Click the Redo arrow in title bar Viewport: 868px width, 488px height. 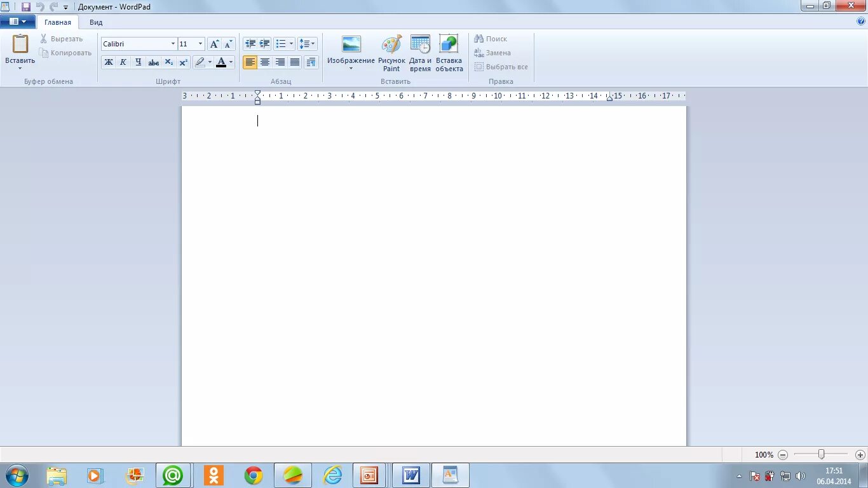pyautogui.click(x=53, y=7)
